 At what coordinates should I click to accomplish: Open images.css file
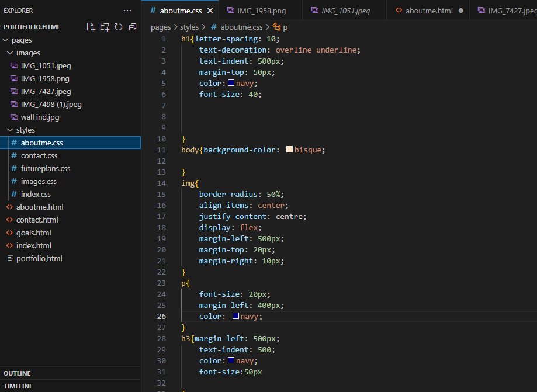click(70, 181)
